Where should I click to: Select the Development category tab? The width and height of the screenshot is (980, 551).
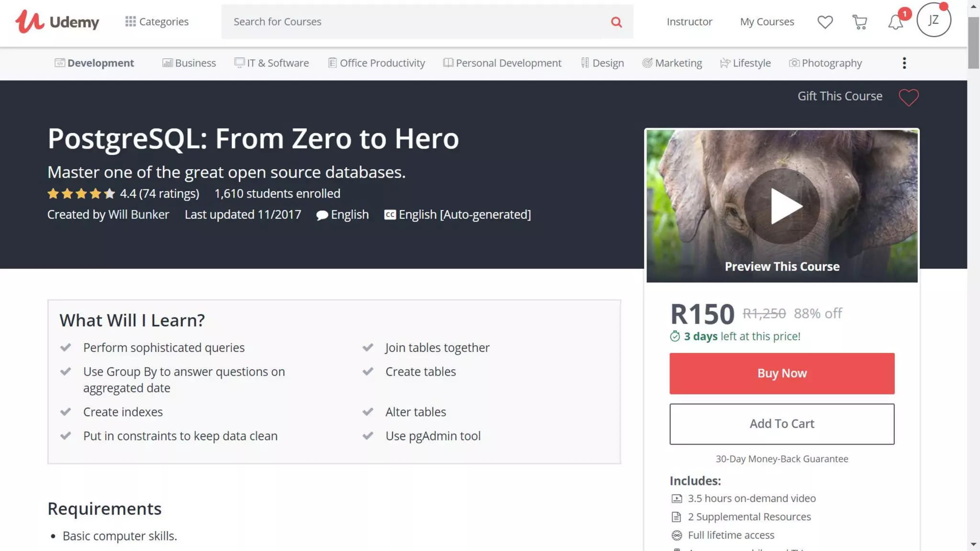point(94,63)
